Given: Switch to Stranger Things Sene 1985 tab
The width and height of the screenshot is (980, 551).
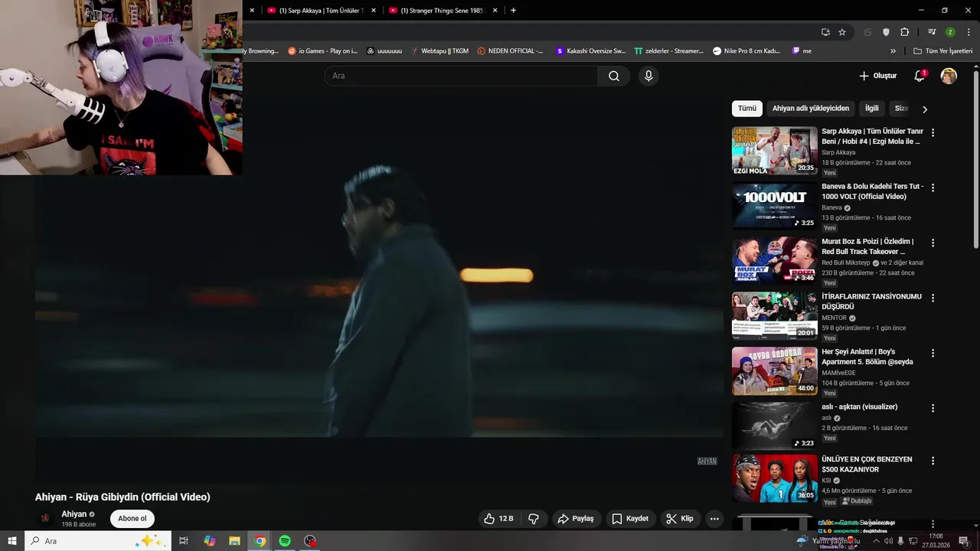Looking at the screenshot, I should coord(443,11).
